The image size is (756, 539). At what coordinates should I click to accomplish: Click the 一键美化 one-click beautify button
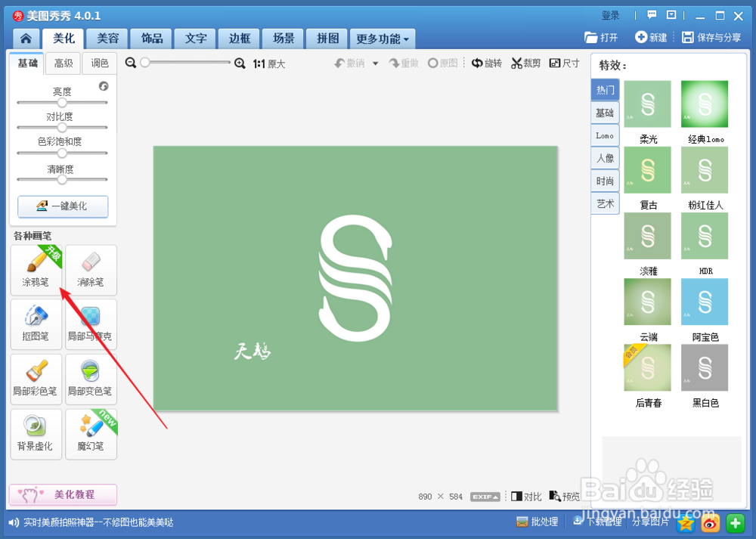tap(63, 206)
